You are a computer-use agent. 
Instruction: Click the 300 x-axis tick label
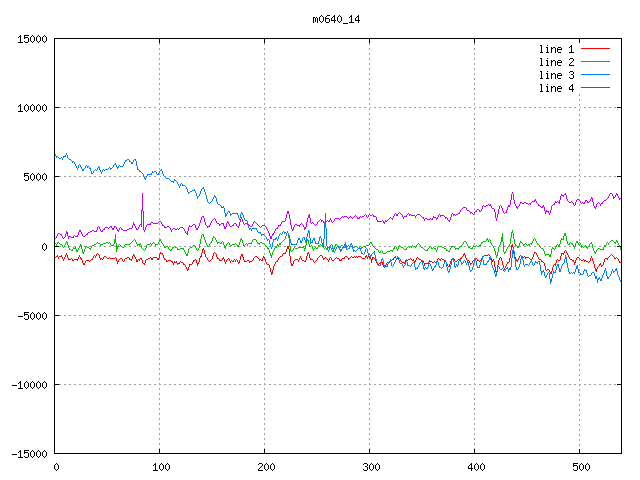click(370, 466)
